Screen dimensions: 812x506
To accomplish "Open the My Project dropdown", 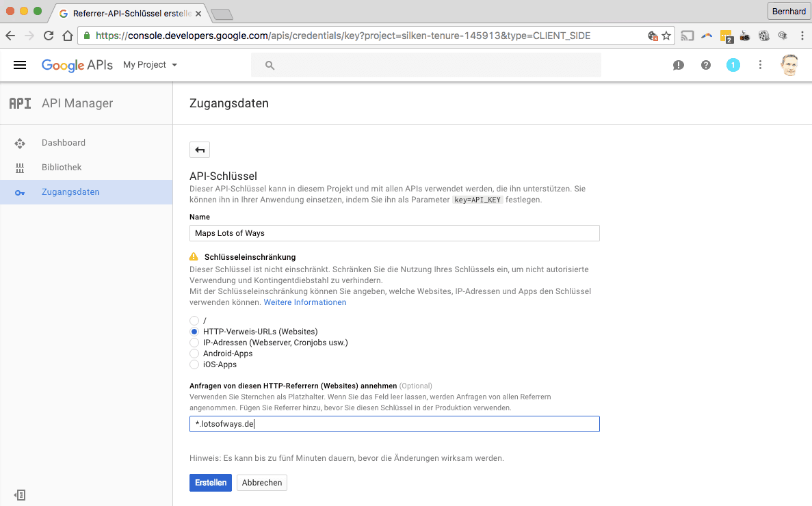I will coord(150,64).
